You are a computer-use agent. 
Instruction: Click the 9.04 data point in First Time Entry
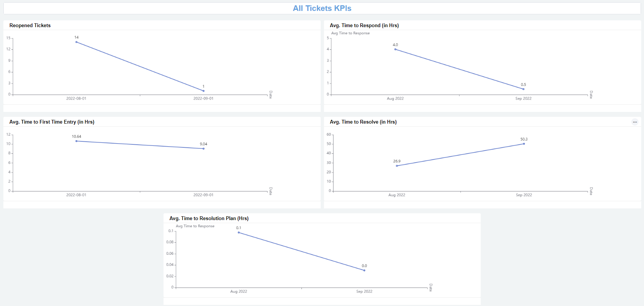(203, 148)
